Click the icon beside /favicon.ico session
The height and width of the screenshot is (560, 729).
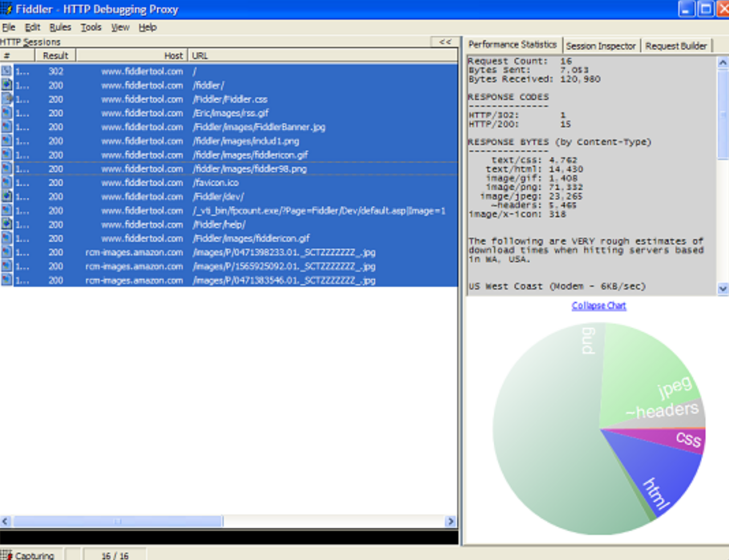[7, 183]
